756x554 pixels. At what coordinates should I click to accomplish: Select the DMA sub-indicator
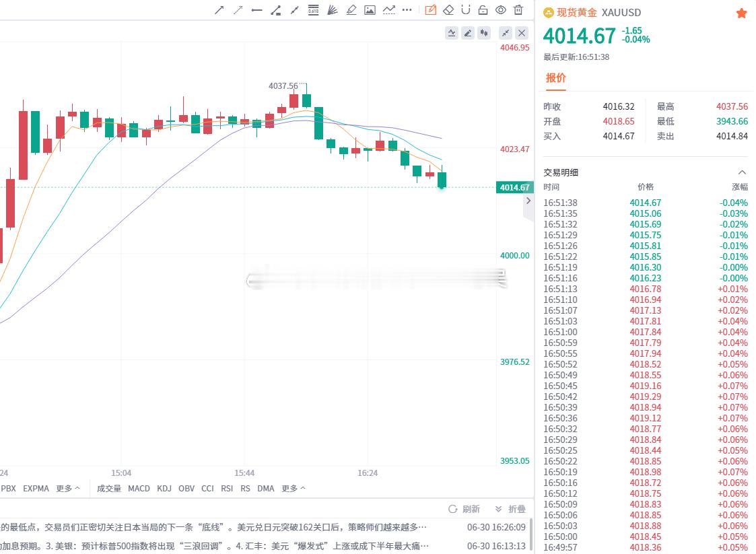coord(266,489)
